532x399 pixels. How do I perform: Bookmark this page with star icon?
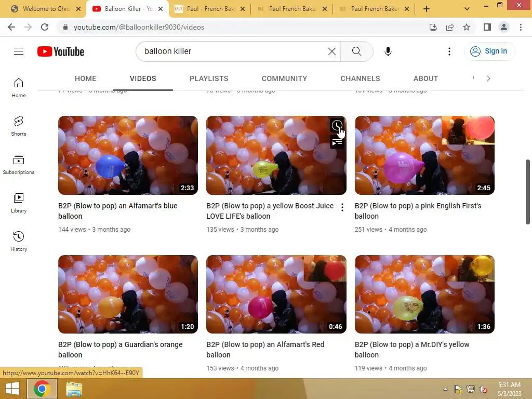tap(467, 27)
